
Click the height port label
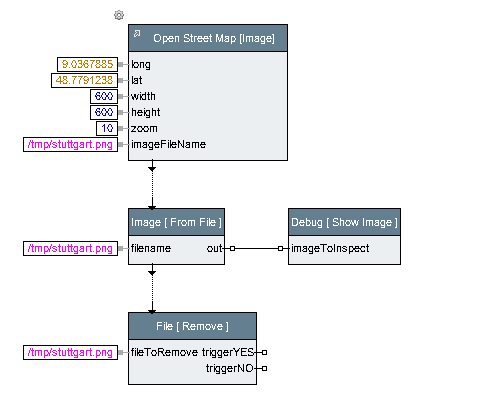click(146, 113)
